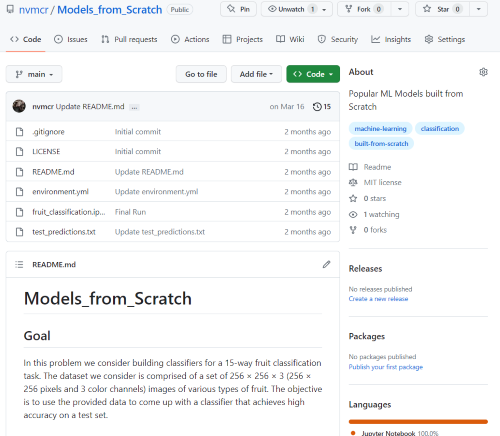Switch to the Issues tab
The height and width of the screenshot is (436, 500).
pyautogui.click(x=71, y=39)
